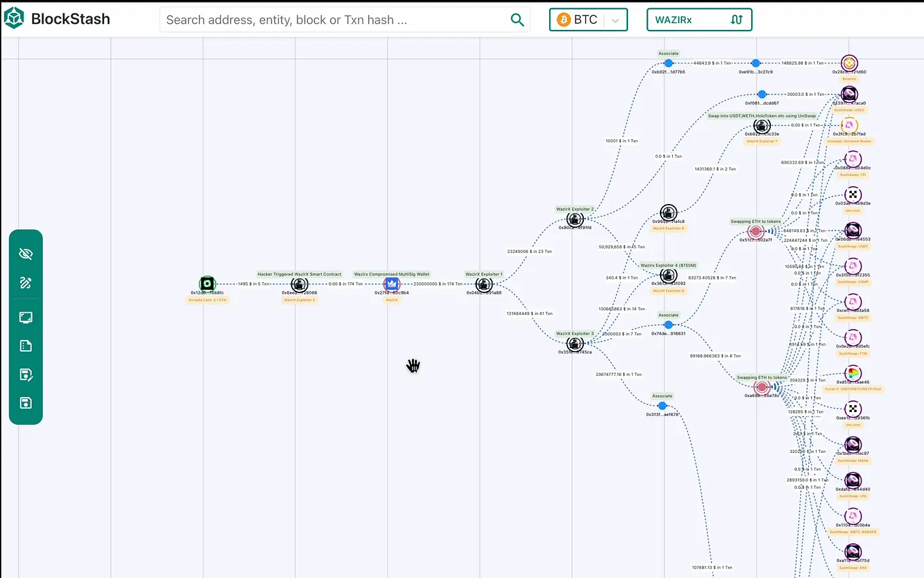Click the '1431360.1 $ in 2 Txn' edge label
Screen dimensions: 924x578
[715, 169]
